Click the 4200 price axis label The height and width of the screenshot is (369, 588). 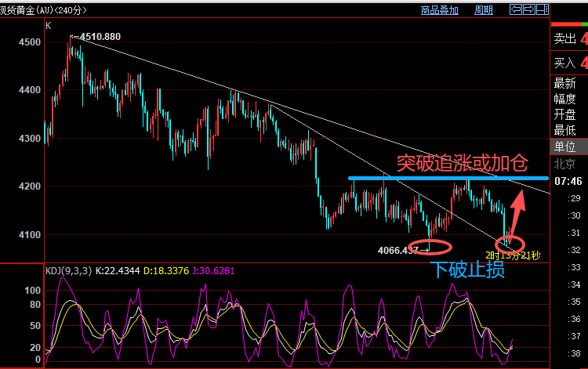(x=30, y=186)
